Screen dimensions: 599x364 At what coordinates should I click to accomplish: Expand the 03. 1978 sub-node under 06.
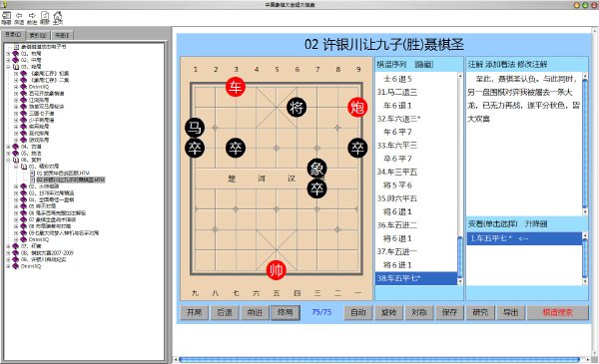tap(16, 193)
